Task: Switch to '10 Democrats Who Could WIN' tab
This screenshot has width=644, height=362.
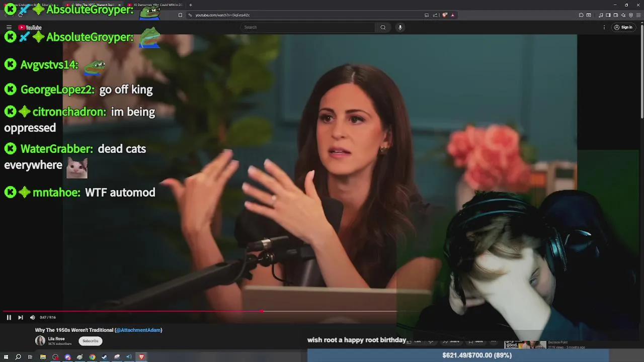Action: click(156, 5)
